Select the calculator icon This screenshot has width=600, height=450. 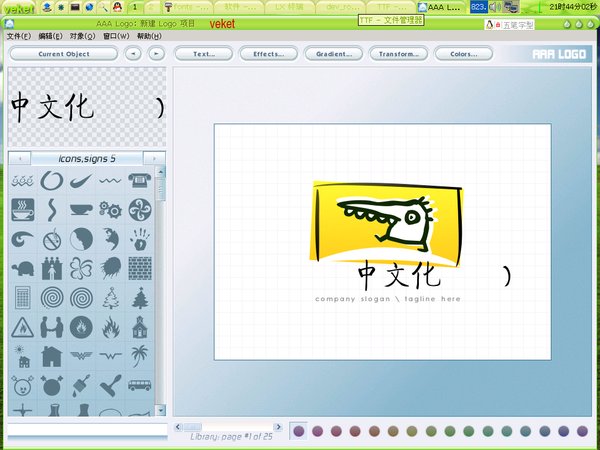click(x=22, y=297)
